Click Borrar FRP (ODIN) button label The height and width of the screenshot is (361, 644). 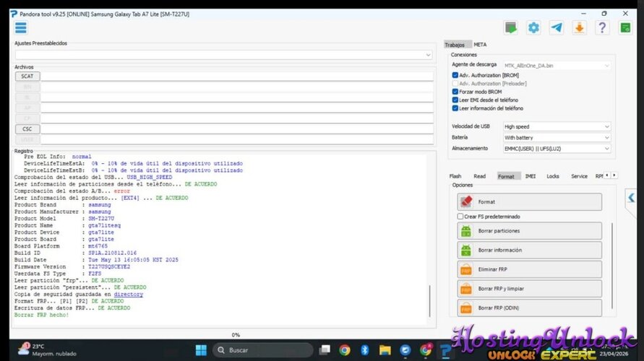point(499,308)
